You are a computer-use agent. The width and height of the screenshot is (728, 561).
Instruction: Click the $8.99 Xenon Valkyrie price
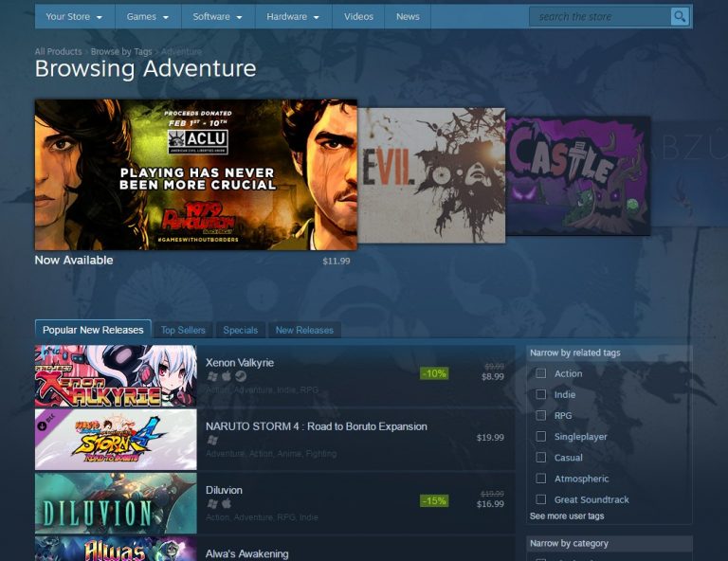[493, 377]
